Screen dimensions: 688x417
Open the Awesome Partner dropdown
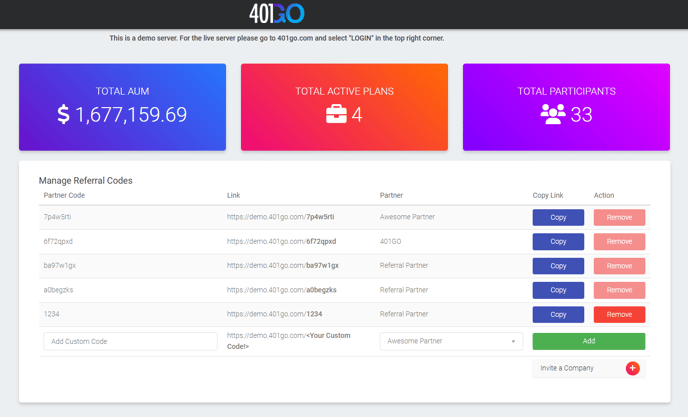pos(451,341)
